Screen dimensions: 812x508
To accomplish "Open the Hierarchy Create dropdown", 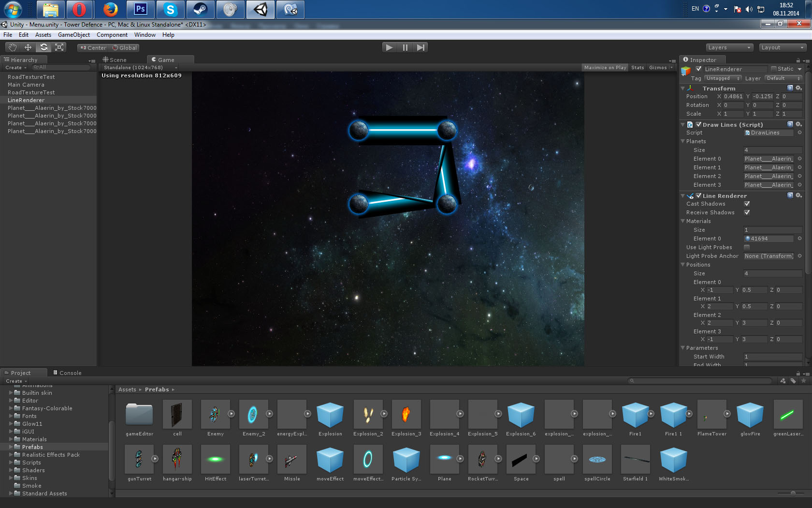I will click(x=16, y=68).
